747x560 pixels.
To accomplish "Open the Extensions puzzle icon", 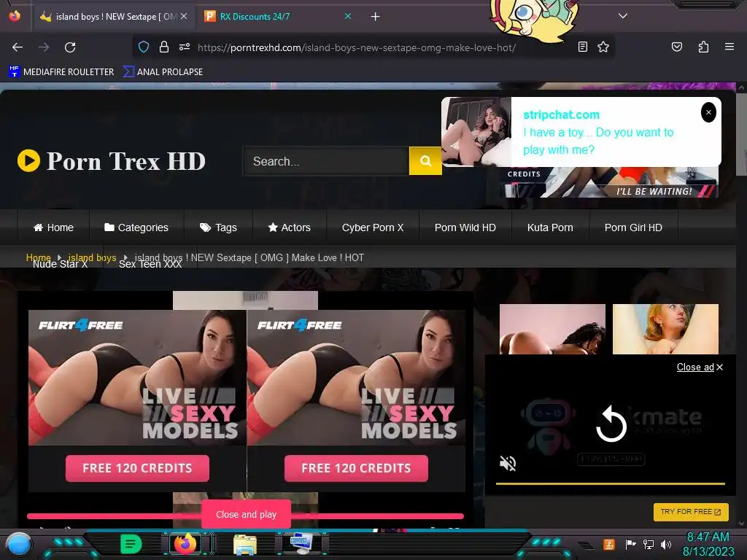I will click(x=703, y=47).
